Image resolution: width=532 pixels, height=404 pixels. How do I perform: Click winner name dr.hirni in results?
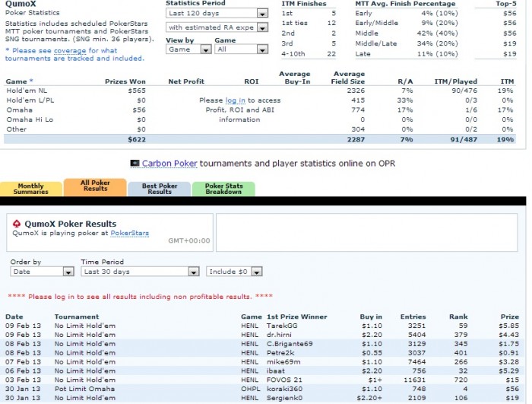pyautogui.click(x=279, y=335)
